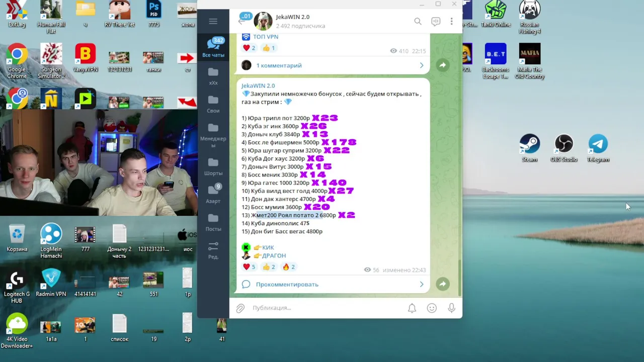The width and height of the screenshot is (644, 362).
Task: Open the emoji picker smiley icon
Action: click(432, 308)
